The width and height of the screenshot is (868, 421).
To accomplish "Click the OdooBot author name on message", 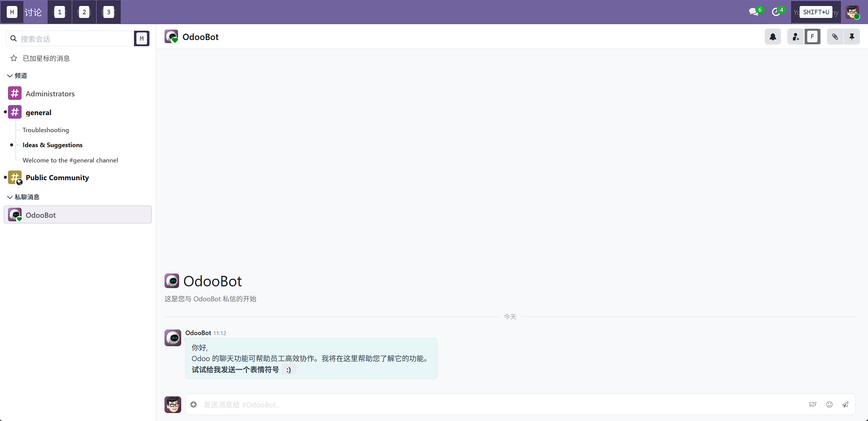I will [198, 333].
